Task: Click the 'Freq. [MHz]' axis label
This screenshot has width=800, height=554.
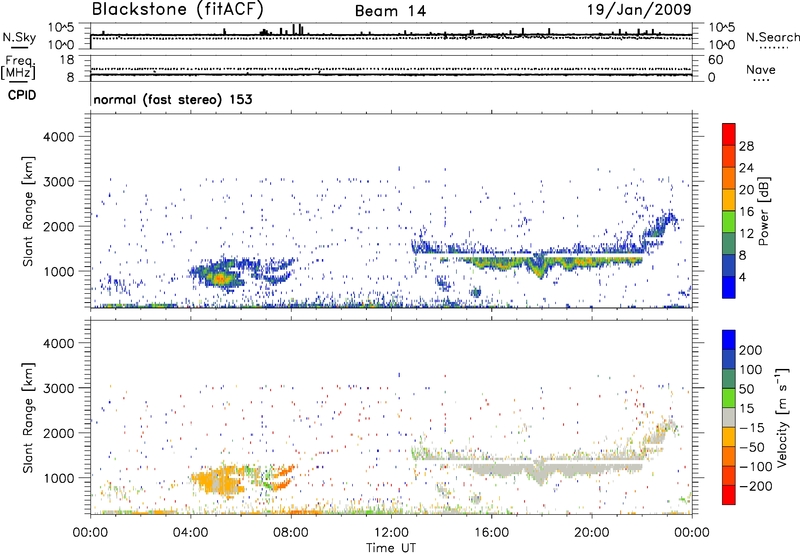Action: 18,67
